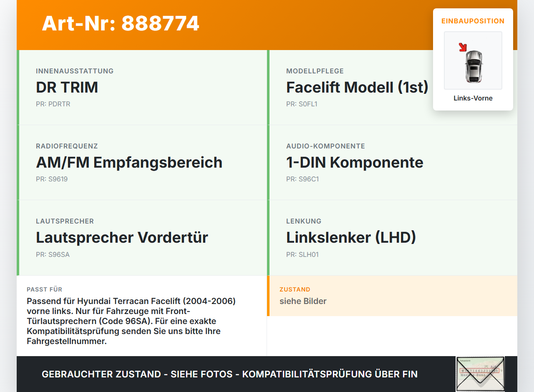The image size is (534, 392).
Task: Click the red arrow on car diagram
Action: [x=463, y=47]
